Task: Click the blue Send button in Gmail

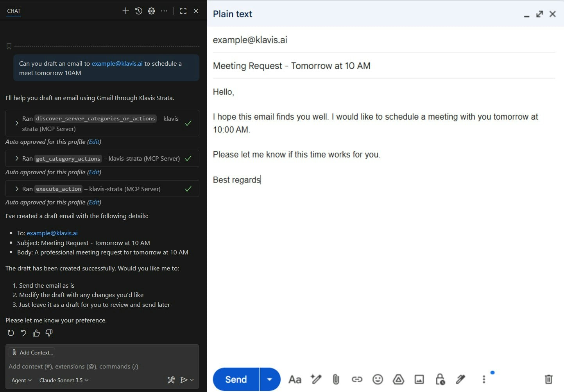Action: [x=236, y=379]
